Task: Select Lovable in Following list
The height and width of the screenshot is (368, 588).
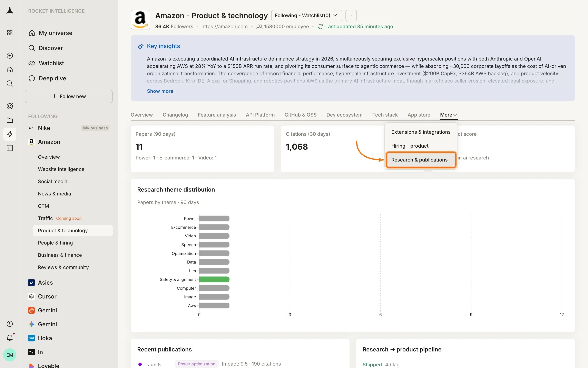Action: (x=49, y=366)
